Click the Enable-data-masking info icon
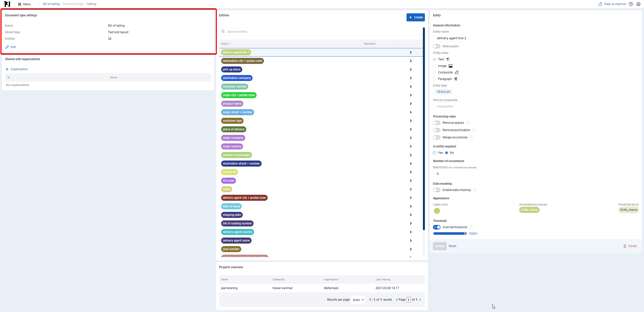644x312 pixels. tap(475, 190)
